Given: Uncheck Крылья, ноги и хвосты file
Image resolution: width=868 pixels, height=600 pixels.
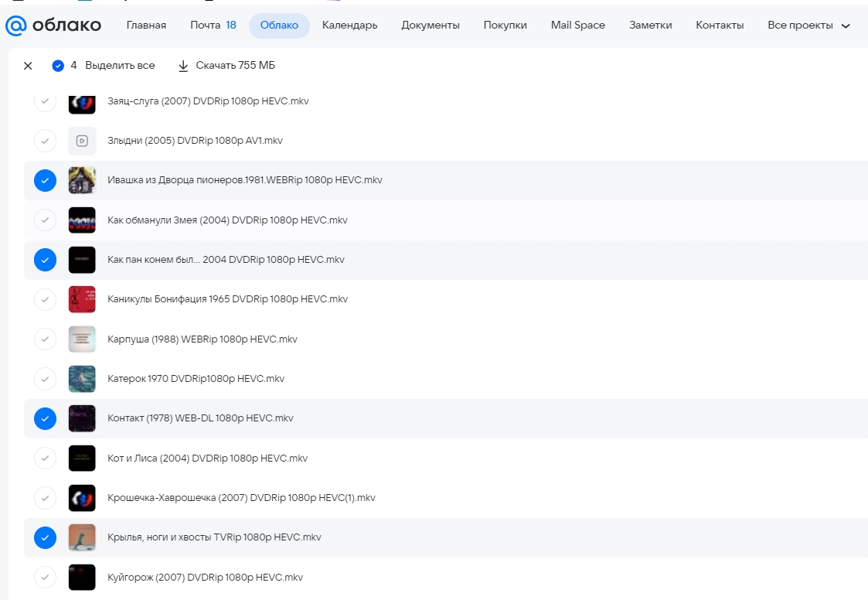Looking at the screenshot, I should tap(46, 538).
